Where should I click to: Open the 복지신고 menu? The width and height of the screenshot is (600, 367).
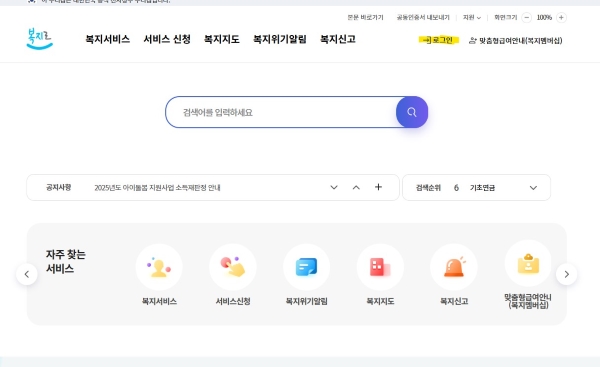click(338, 39)
